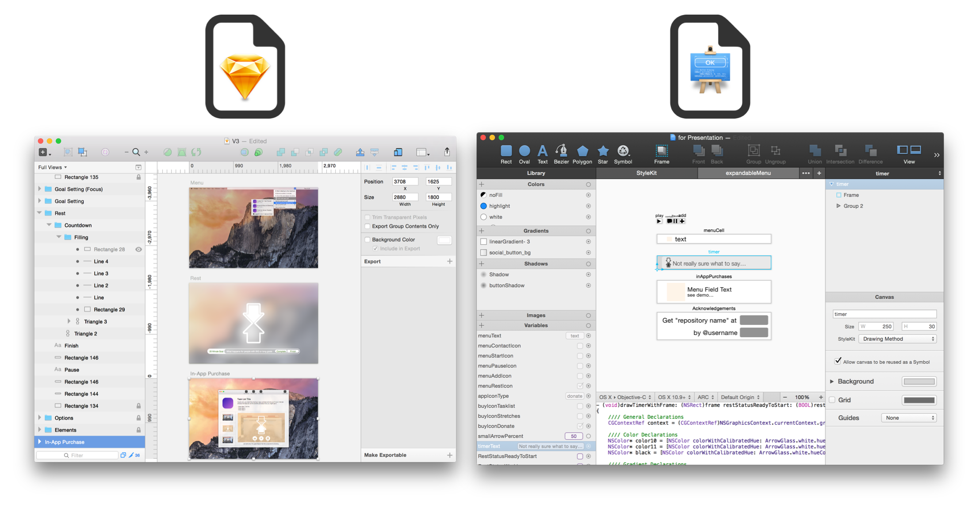Add a new color in Colors section
This screenshot has width=980, height=509.
pos(482,184)
